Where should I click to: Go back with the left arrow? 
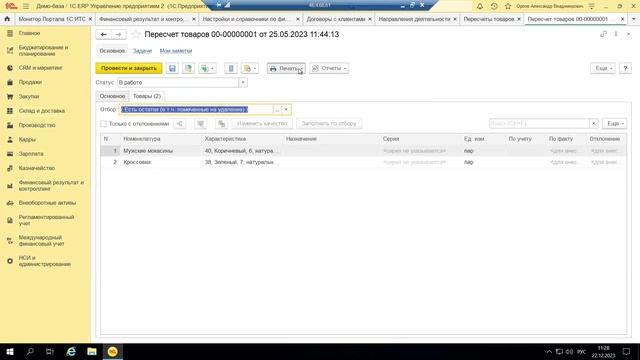click(103, 35)
